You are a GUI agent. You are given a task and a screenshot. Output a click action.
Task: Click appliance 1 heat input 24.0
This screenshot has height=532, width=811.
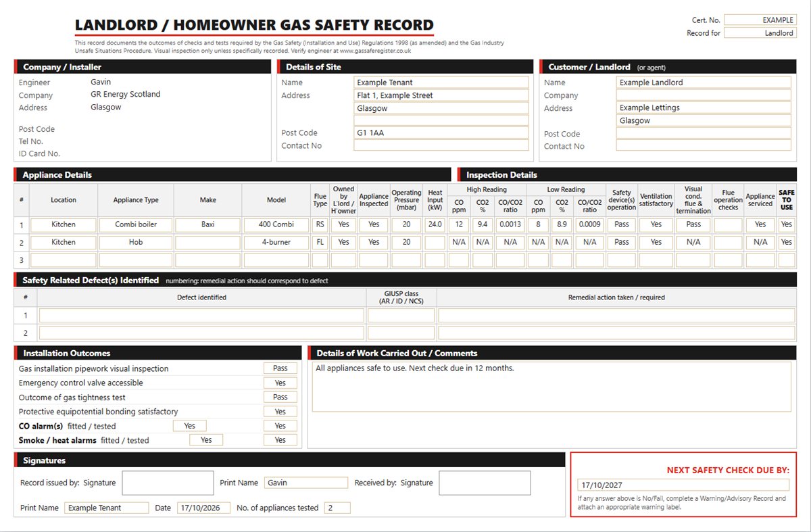(x=435, y=224)
